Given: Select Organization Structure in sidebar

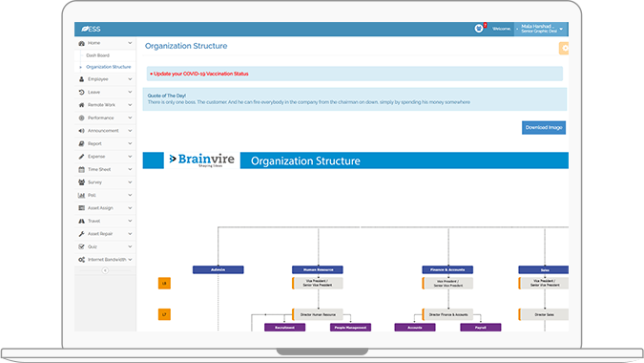Looking at the screenshot, I should point(109,67).
